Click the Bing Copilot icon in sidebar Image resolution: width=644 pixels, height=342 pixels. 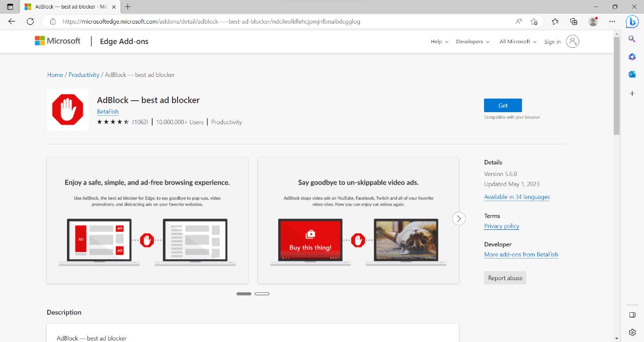[632, 21]
